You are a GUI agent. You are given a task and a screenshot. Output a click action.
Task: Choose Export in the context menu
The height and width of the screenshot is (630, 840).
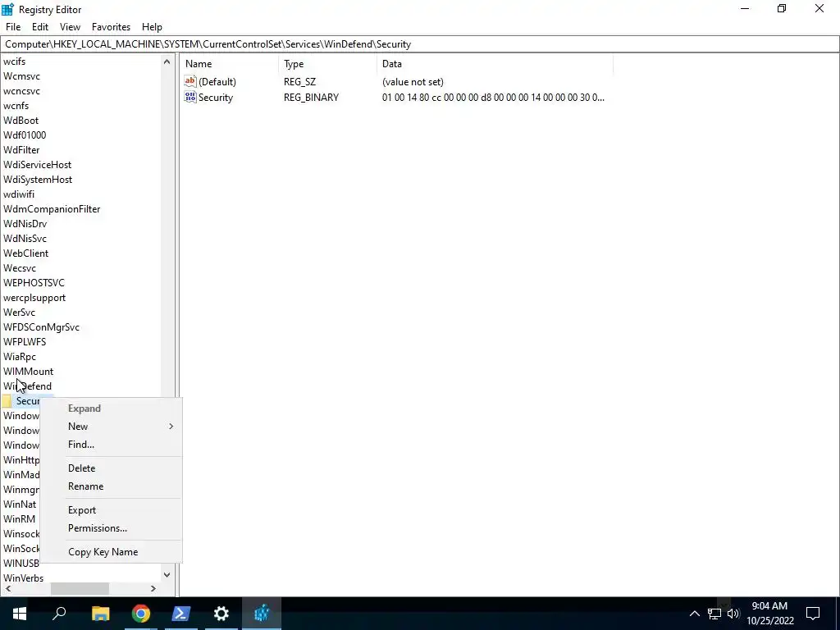click(112, 510)
